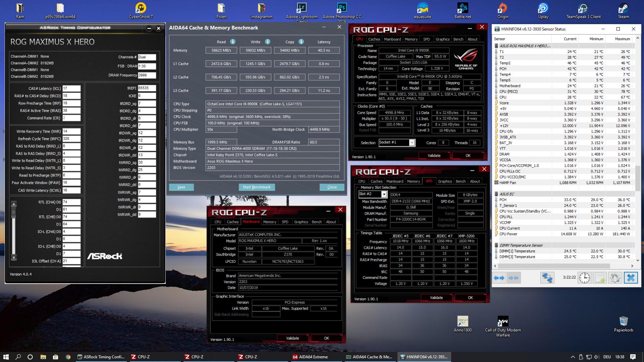Viewport: 644px width, 362px height.
Task: Open Memory tab in top CPU-Z window
Action: 411,39
